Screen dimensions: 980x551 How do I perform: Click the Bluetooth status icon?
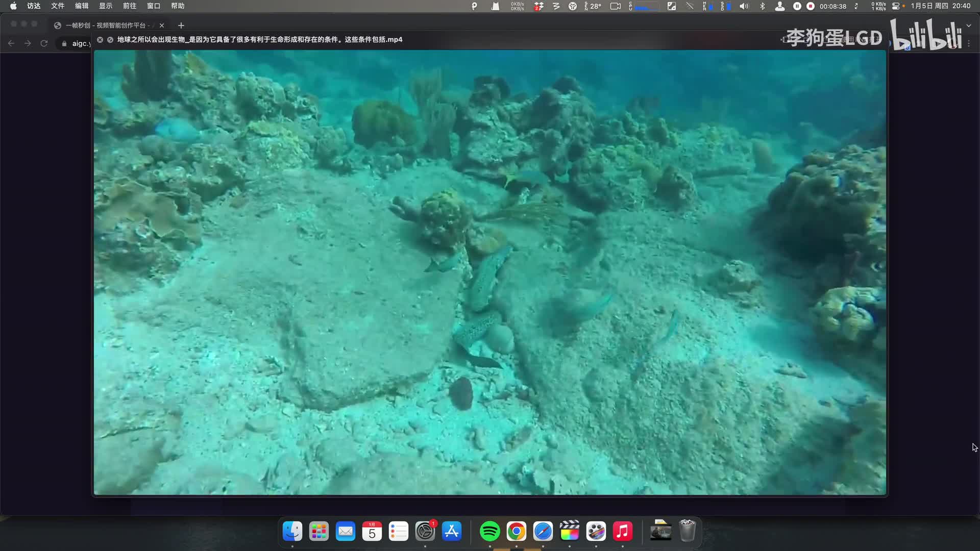pyautogui.click(x=762, y=6)
